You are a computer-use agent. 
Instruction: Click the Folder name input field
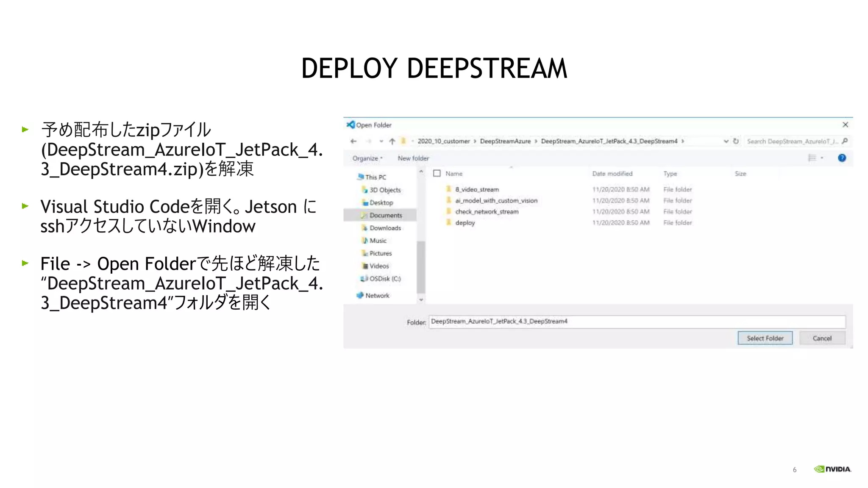click(637, 322)
